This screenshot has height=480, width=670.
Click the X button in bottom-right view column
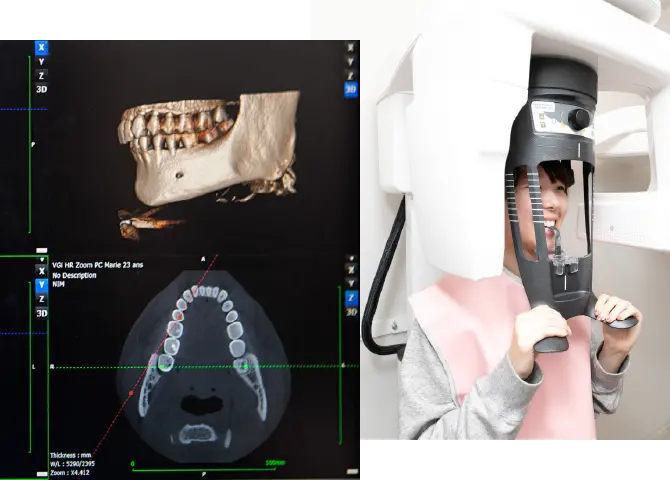click(350, 269)
